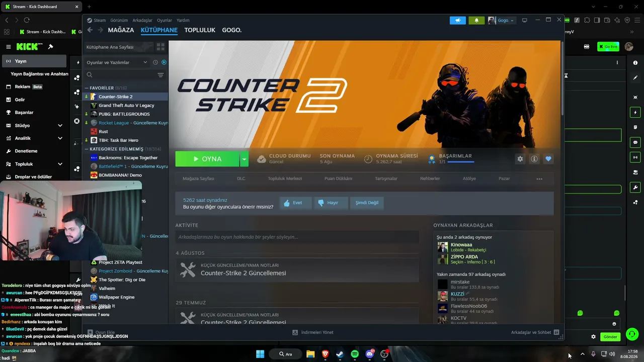
Task: Open 4 Ağustos Counter-Strike 2 Güncellemesi news
Action: tap(297, 270)
